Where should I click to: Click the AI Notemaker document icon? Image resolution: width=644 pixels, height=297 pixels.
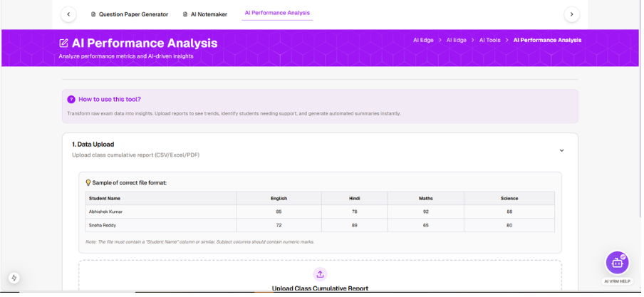pos(185,14)
